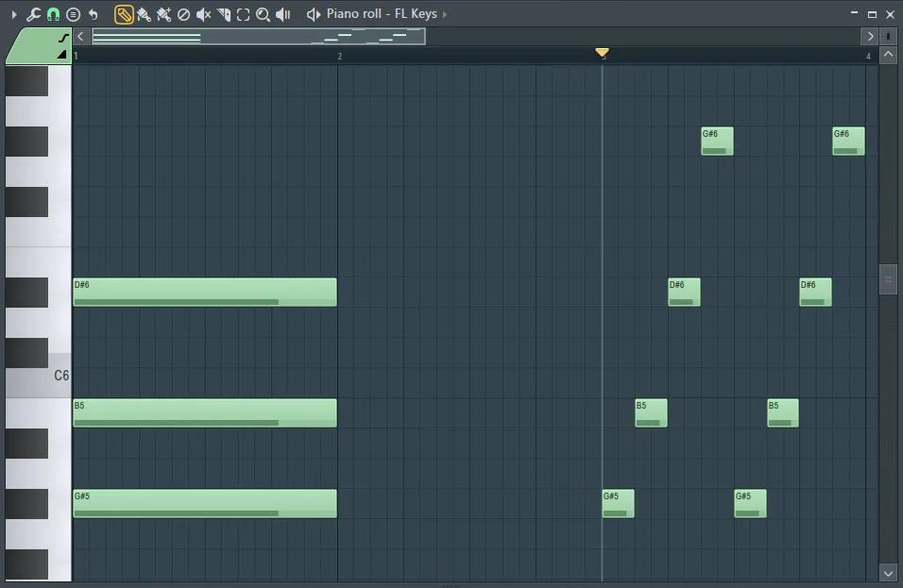Select the long D#6 note at bar 1
This screenshot has height=588, width=903.
205,293
